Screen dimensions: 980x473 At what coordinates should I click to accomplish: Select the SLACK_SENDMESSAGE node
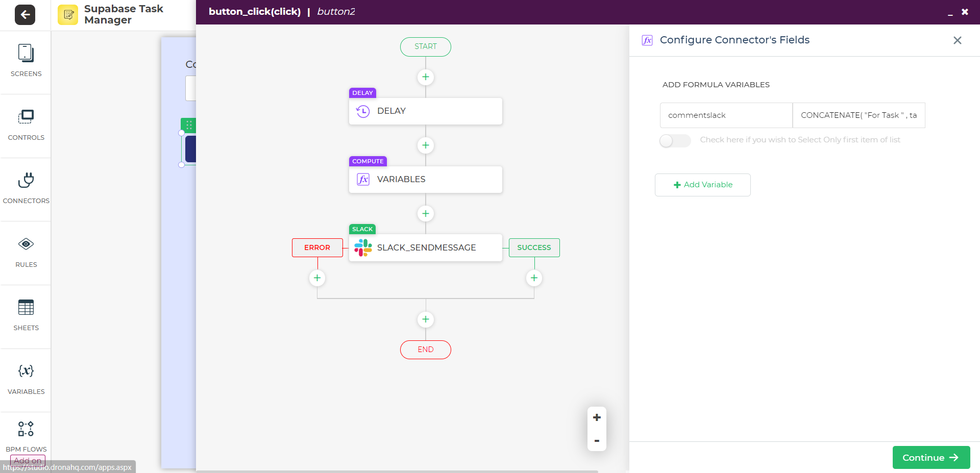point(425,248)
